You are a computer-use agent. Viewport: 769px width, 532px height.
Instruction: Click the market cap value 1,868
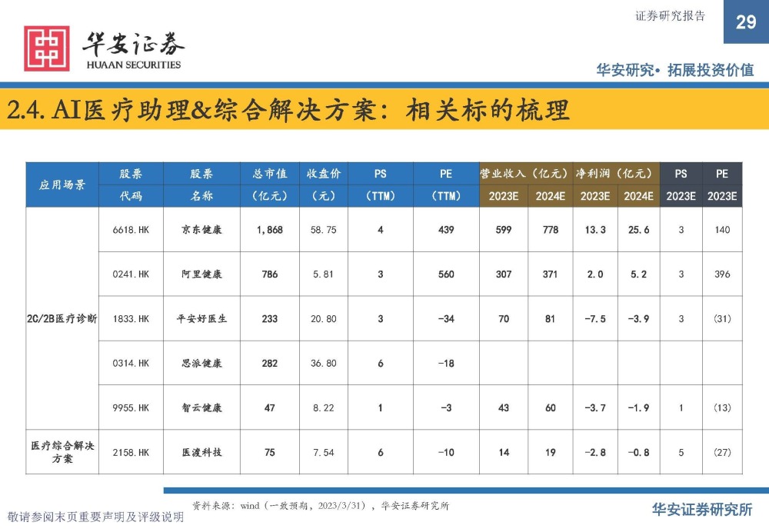(270, 230)
